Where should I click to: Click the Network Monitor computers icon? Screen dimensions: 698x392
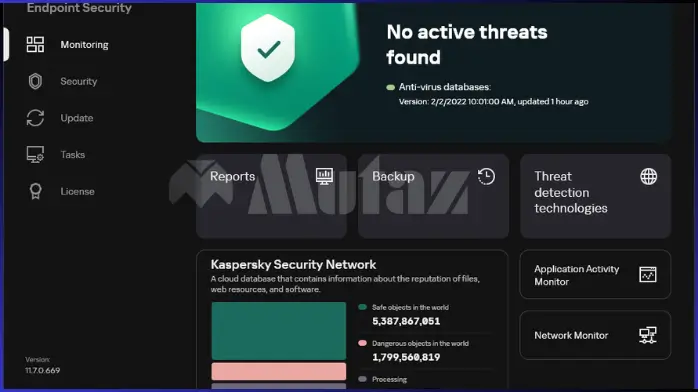(648, 335)
